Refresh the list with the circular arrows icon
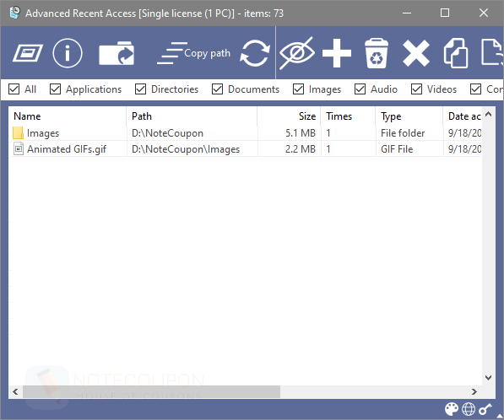 tap(255, 53)
